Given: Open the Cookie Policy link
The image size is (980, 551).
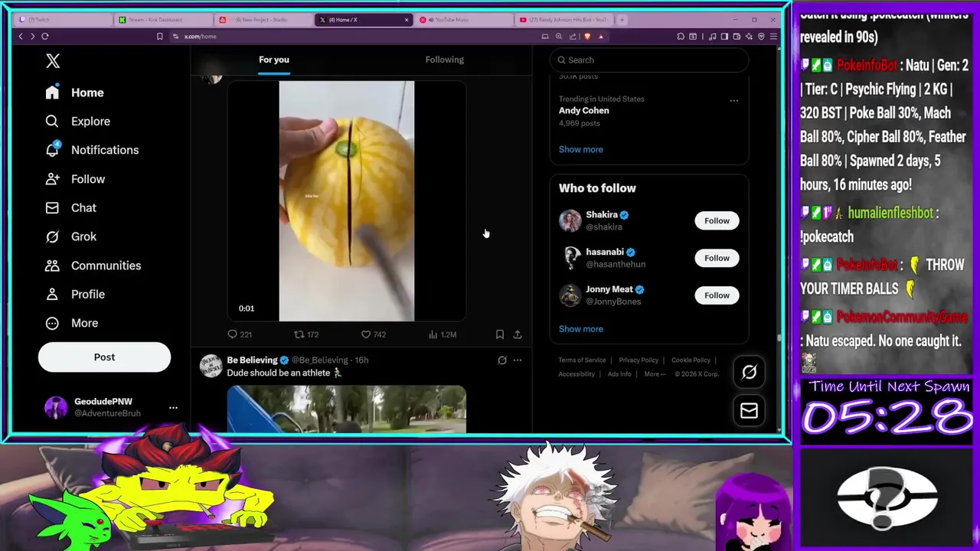Looking at the screenshot, I should tap(691, 360).
